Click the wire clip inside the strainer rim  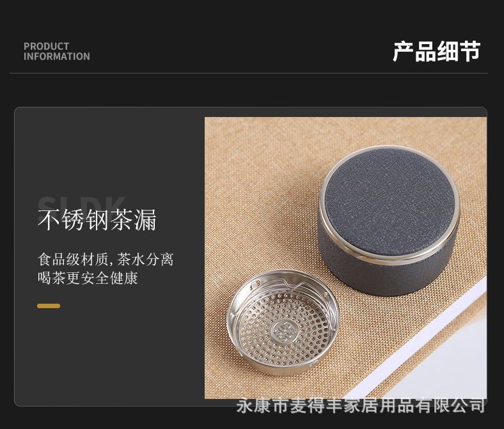click(x=283, y=284)
